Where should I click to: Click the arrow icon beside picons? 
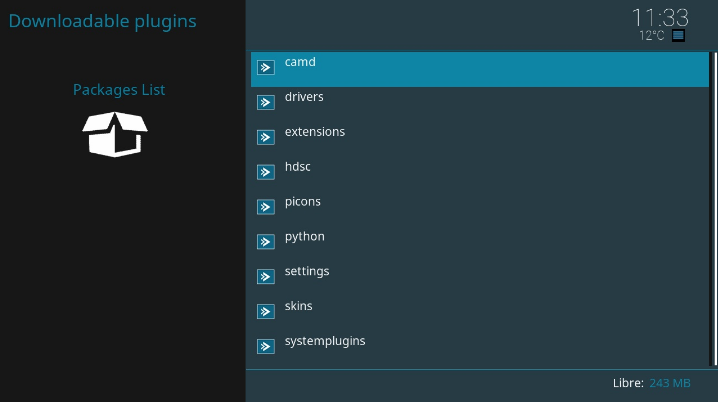[266, 207]
